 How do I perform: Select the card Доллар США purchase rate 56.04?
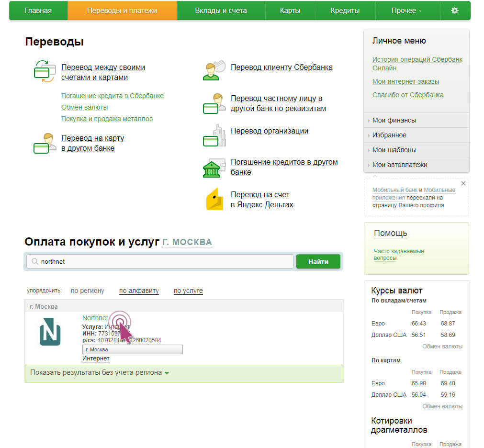(418, 394)
